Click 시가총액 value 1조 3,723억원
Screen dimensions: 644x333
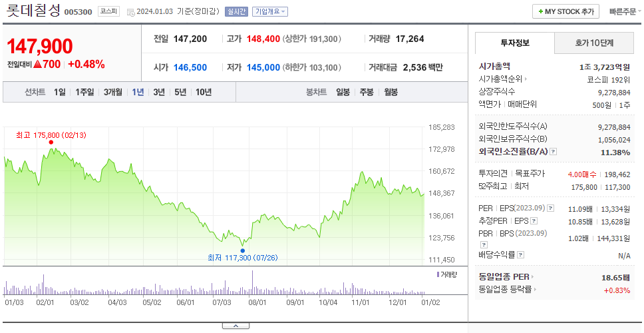[x=604, y=67]
